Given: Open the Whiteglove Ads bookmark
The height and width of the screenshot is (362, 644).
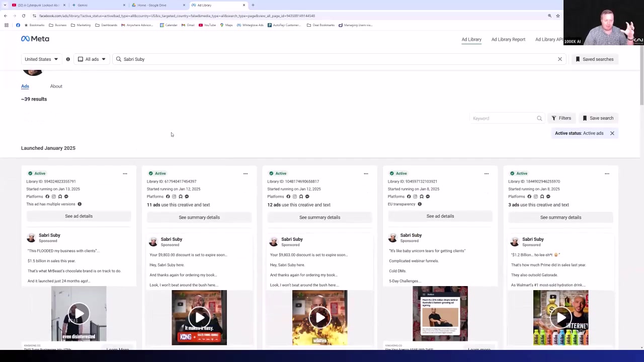Looking at the screenshot, I should tap(250, 25).
